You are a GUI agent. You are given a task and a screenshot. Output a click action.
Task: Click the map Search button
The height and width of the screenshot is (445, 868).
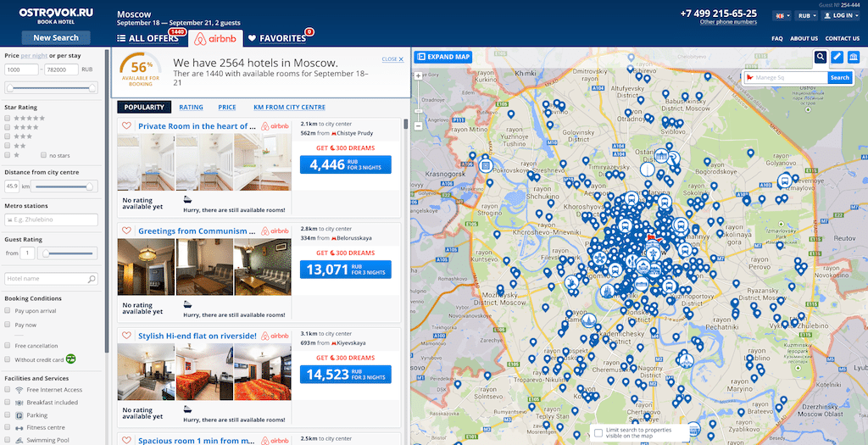tap(839, 77)
